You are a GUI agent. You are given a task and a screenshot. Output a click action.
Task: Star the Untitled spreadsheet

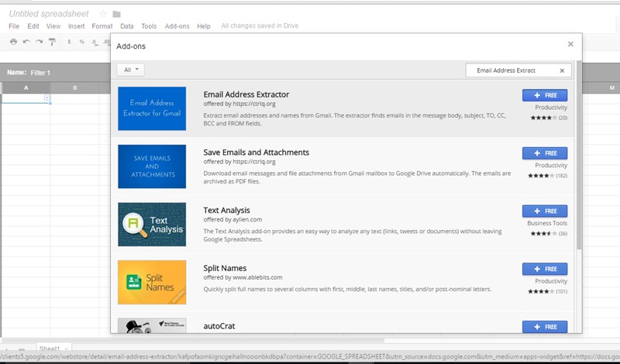103,14
